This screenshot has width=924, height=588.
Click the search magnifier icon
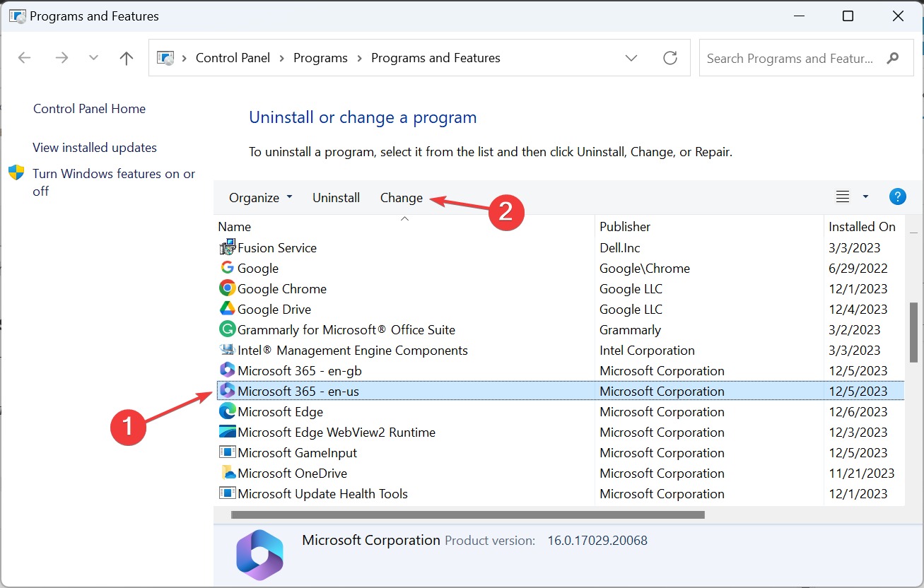[894, 58]
